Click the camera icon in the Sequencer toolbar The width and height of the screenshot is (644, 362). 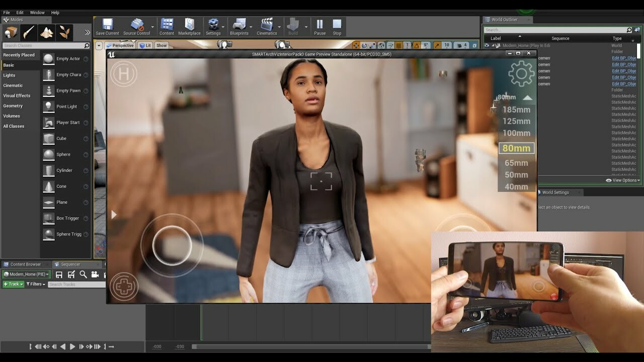(x=96, y=274)
